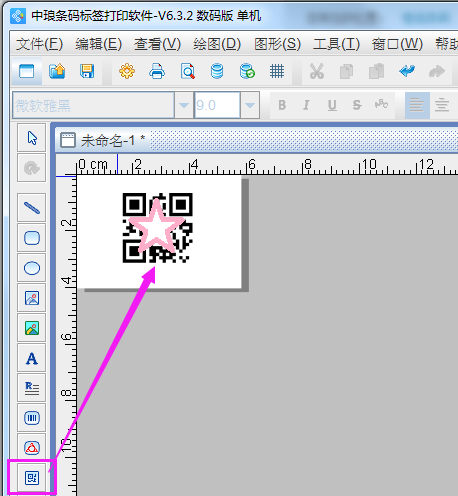Image resolution: width=458 pixels, height=496 pixels.
Task: Click the copy icon in toolbar
Action: coord(347,71)
